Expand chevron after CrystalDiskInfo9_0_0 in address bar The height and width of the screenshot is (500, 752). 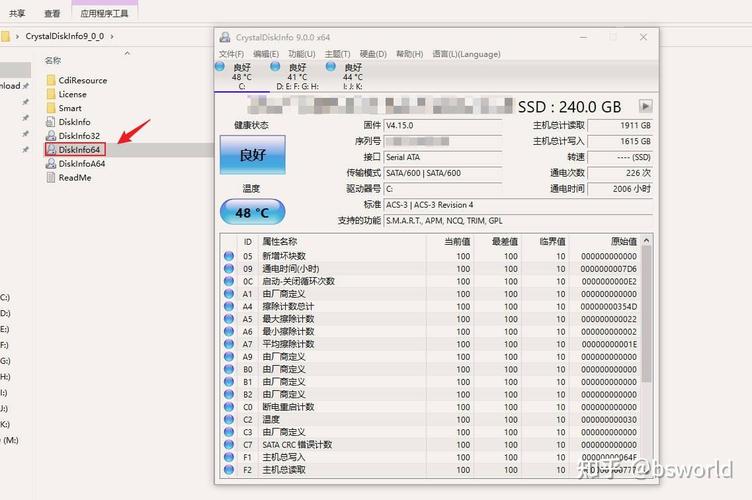click(x=112, y=36)
